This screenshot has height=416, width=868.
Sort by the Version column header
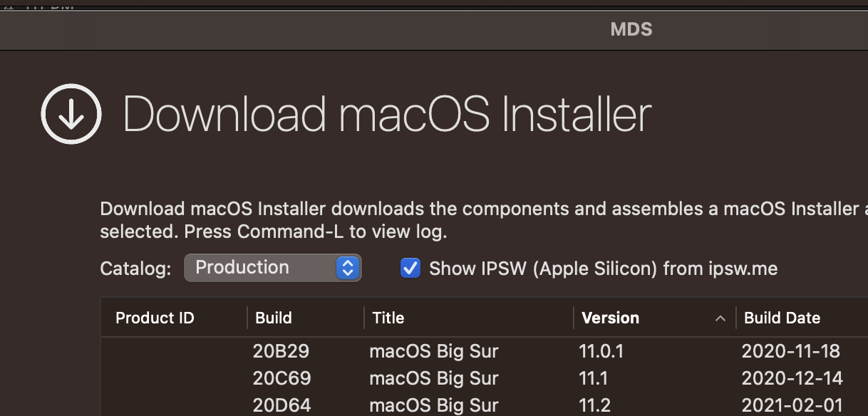point(611,318)
